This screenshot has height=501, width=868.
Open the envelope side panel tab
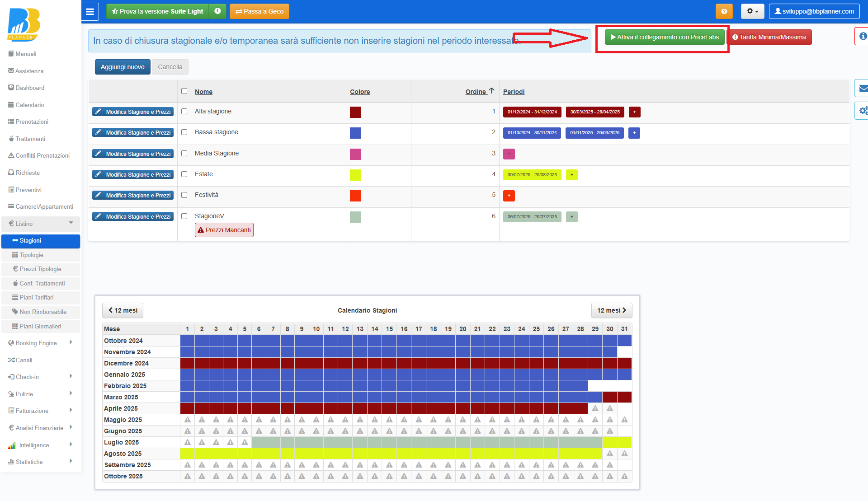tap(862, 88)
